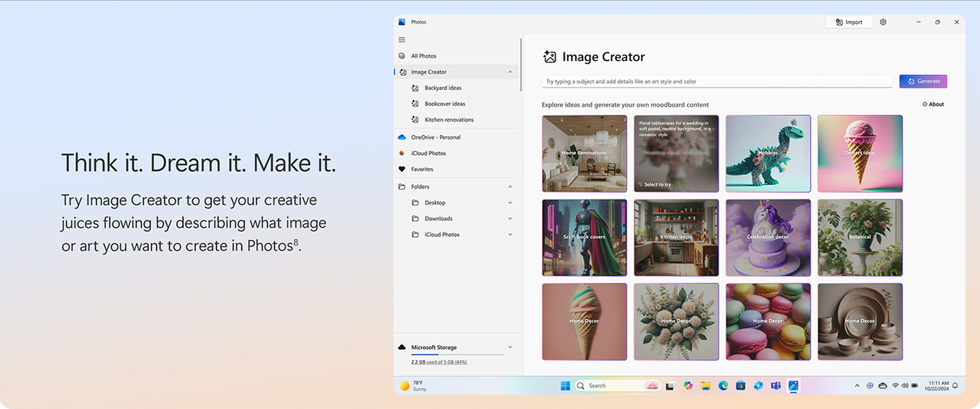Click the image description text field

(716, 81)
